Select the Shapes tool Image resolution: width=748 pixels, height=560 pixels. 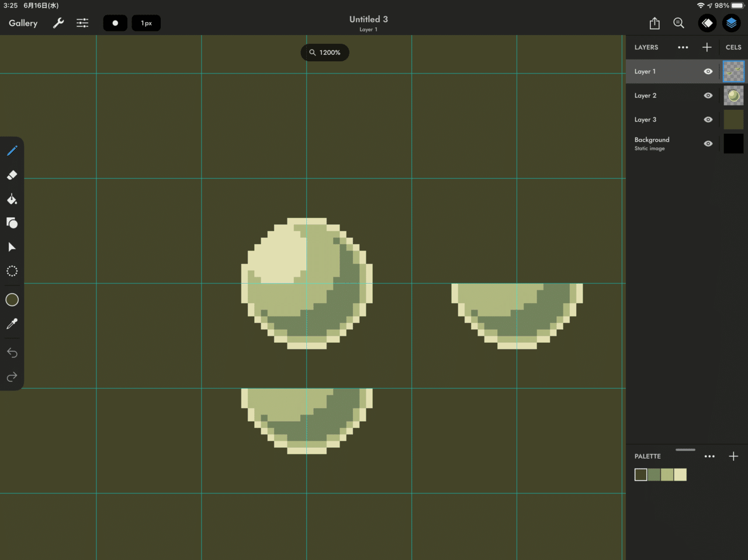click(x=12, y=222)
